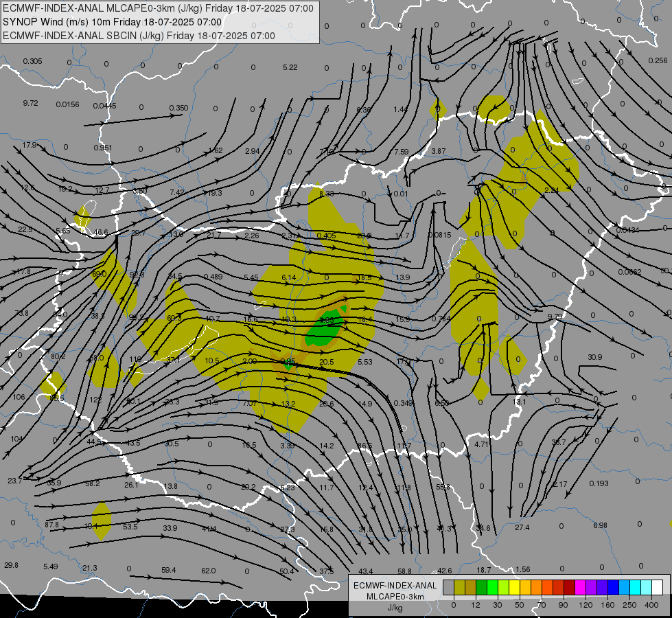Click the legend tick label '160'
Screen dimensions: 672x618
(607, 605)
